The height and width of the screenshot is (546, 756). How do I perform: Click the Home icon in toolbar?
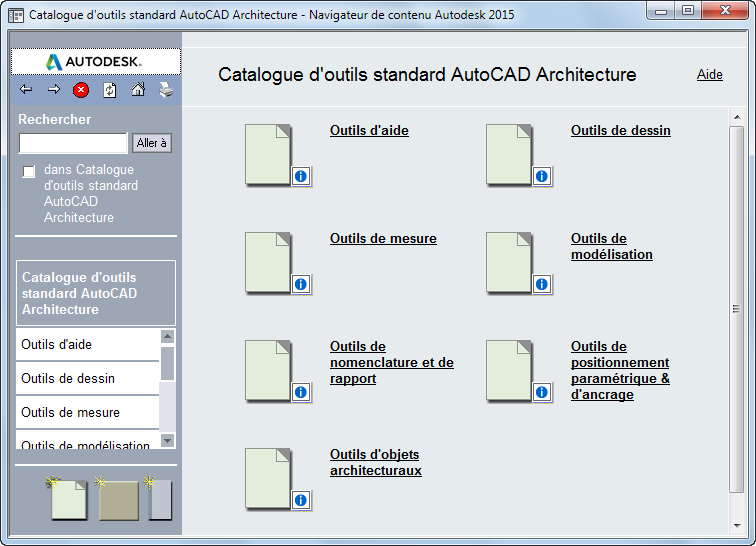click(138, 89)
